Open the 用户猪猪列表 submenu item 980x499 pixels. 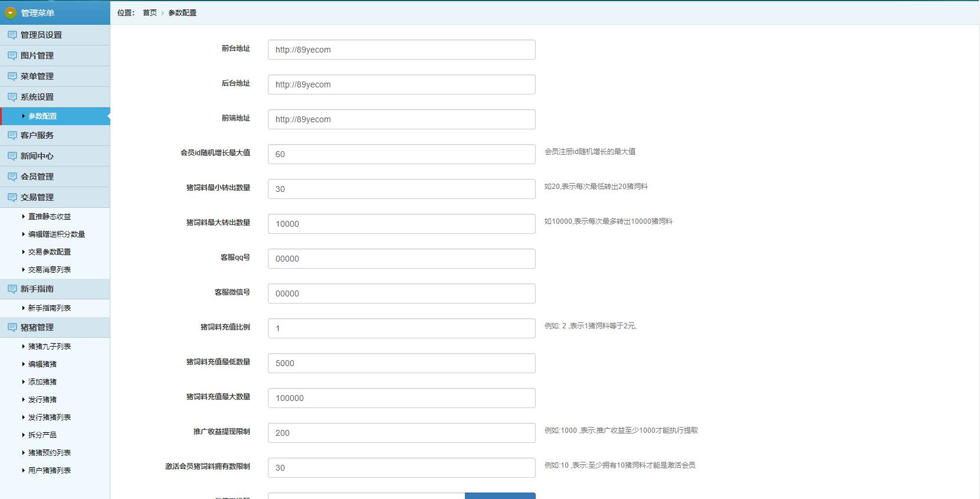[50, 471]
